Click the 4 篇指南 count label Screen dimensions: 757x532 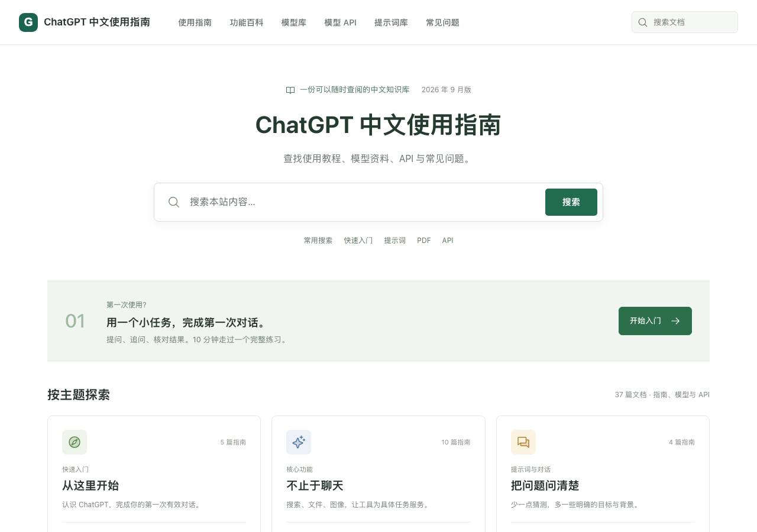682,442
